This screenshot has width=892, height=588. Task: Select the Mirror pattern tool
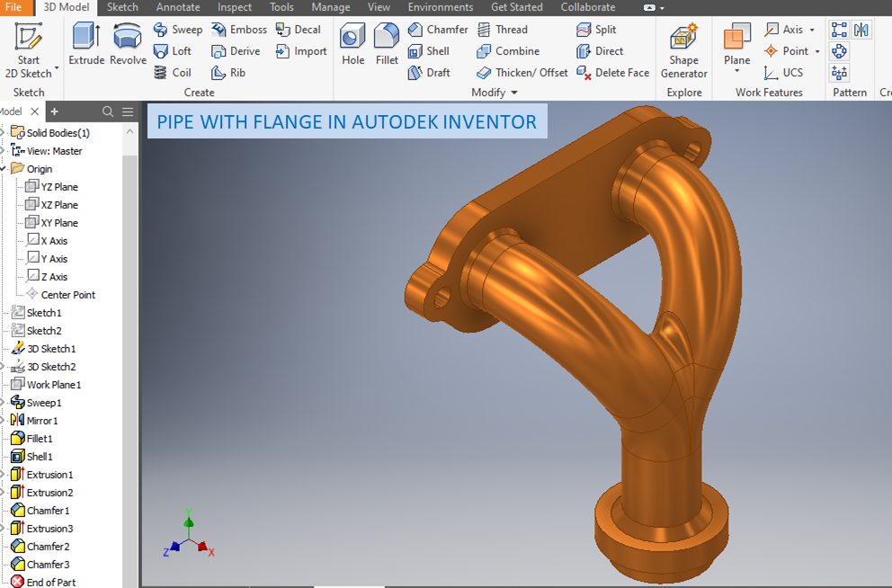(x=861, y=30)
